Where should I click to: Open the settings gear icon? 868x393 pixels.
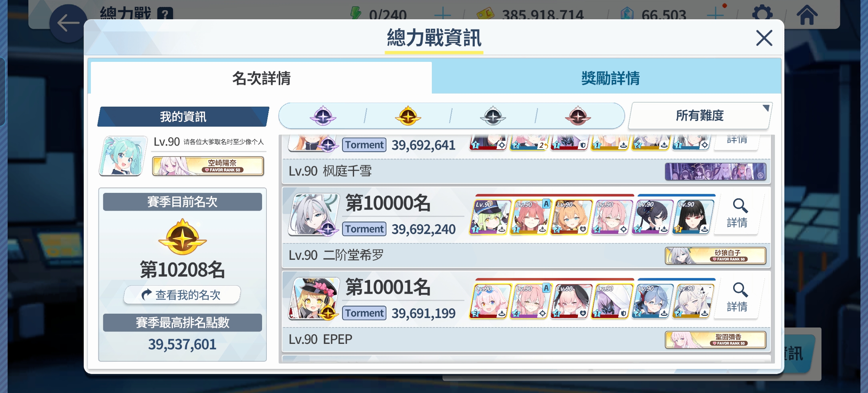(x=763, y=14)
